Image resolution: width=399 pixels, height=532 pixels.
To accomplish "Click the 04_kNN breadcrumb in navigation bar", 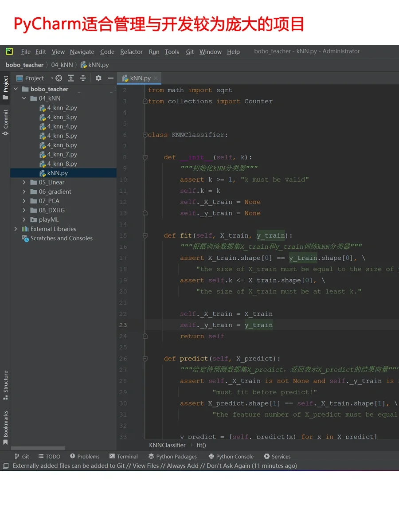I will [62, 65].
